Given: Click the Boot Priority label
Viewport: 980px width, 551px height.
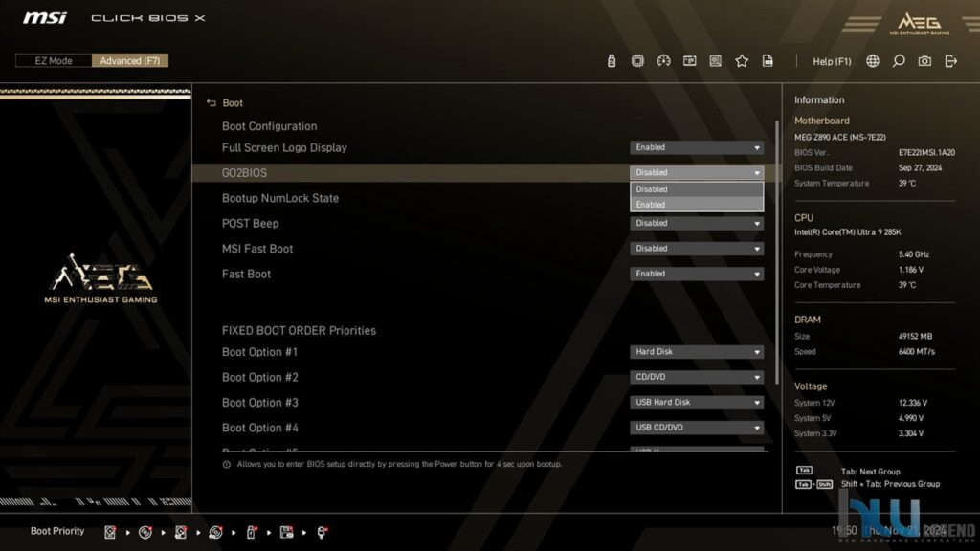Looking at the screenshot, I should [x=57, y=531].
